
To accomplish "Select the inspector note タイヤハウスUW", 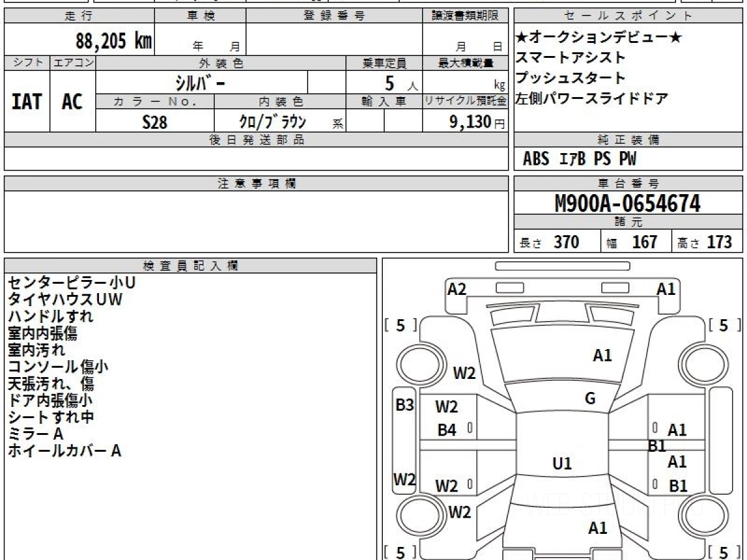I will click(65, 299).
